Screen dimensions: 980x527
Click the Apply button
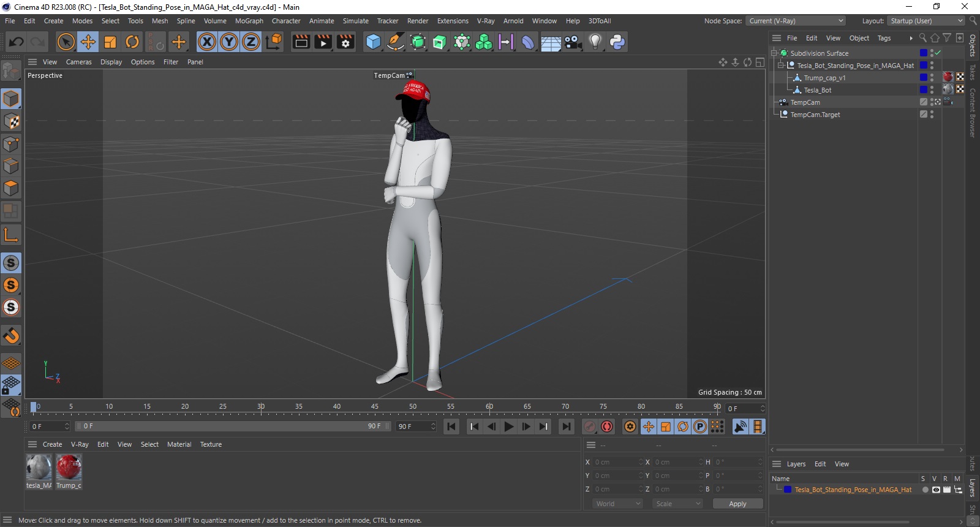[737, 504]
